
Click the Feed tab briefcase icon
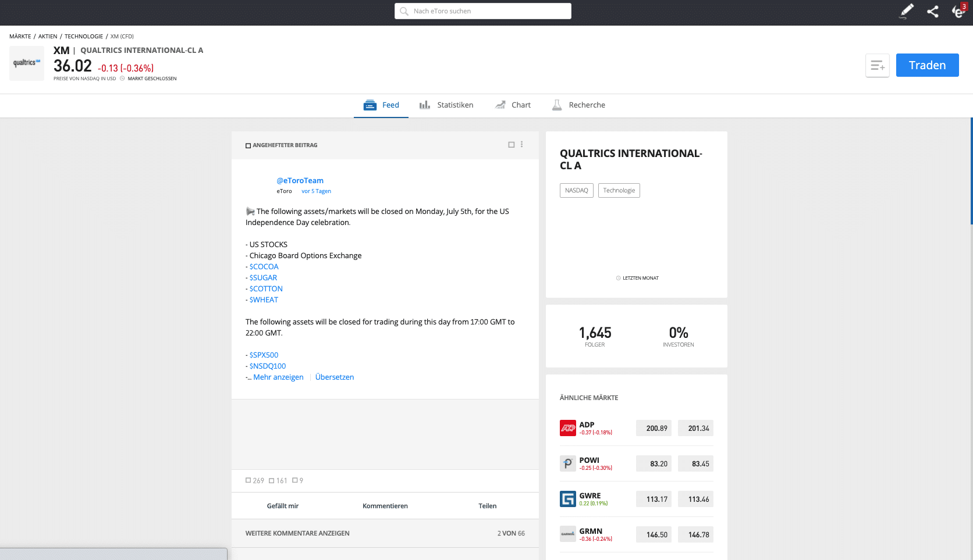pos(370,105)
